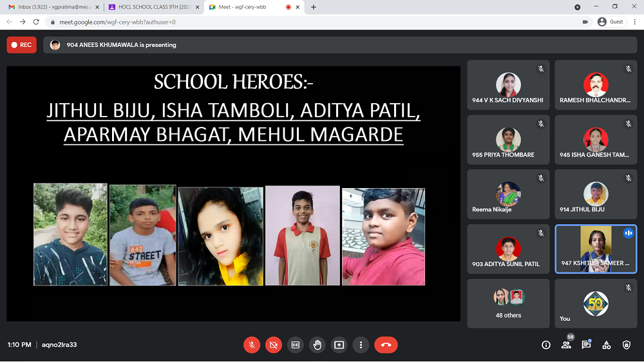Toggle the microphone mute button
The height and width of the screenshot is (362, 644).
(252, 345)
